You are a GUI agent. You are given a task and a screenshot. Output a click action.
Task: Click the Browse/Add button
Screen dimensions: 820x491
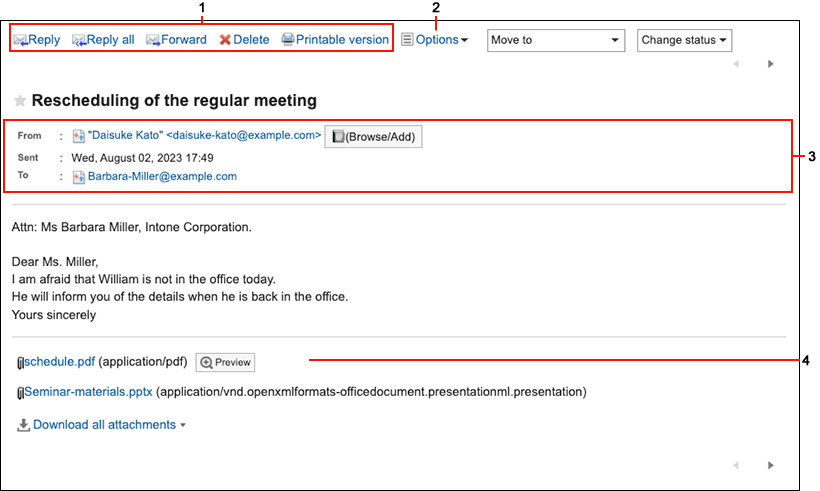point(373,136)
